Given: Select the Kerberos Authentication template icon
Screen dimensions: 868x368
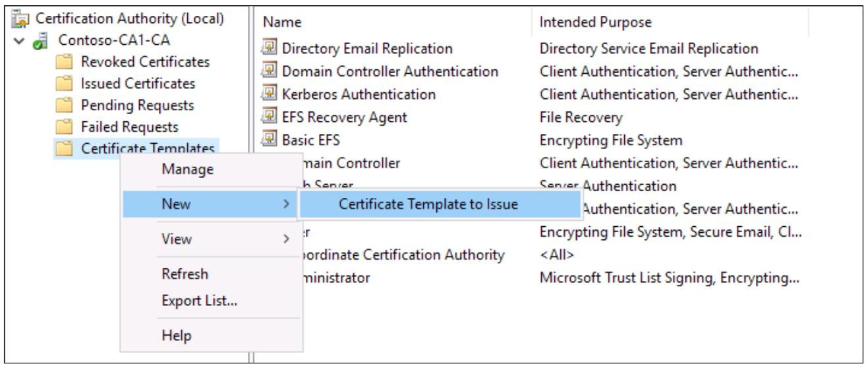Looking at the screenshot, I should click(270, 94).
